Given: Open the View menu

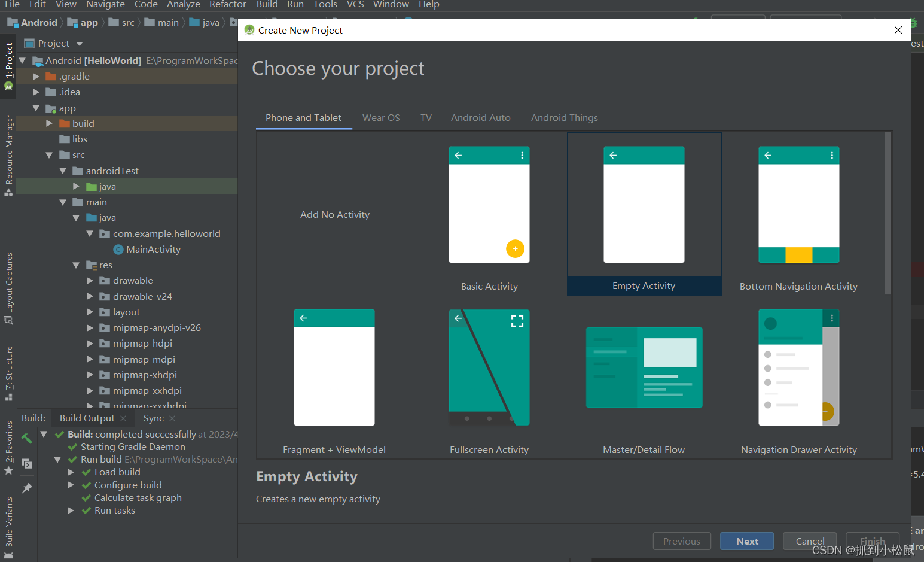Looking at the screenshot, I should pyautogui.click(x=66, y=5).
